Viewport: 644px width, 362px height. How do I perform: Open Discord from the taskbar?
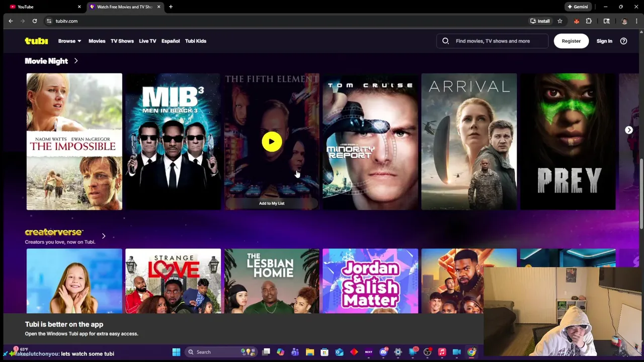(383, 352)
